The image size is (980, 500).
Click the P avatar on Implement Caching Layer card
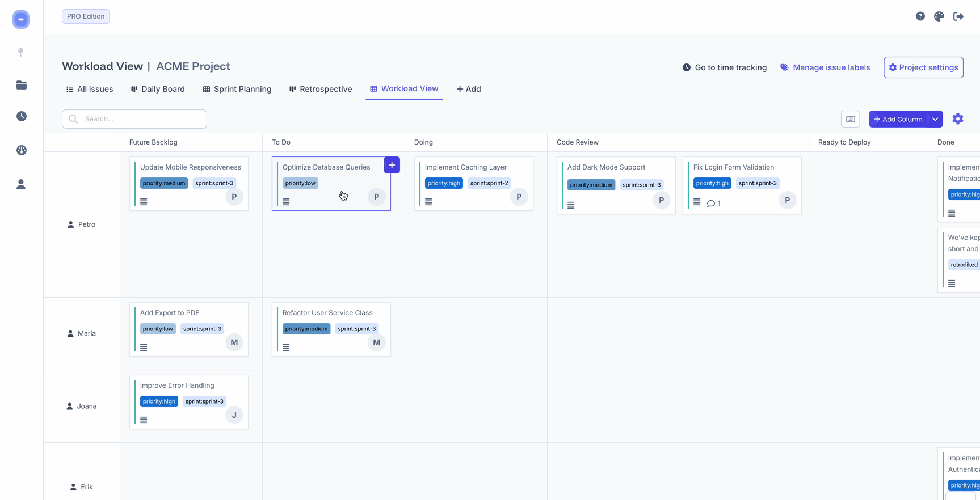point(519,197)
